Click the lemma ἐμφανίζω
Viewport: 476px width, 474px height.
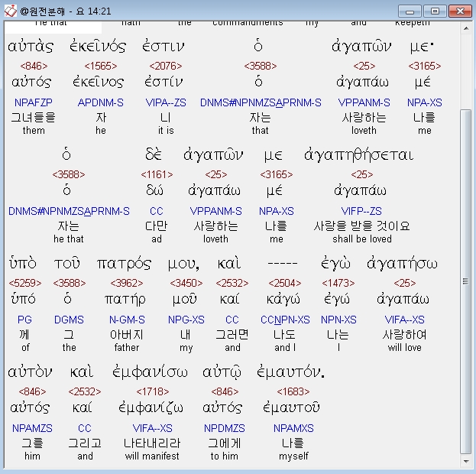point(151,408)
